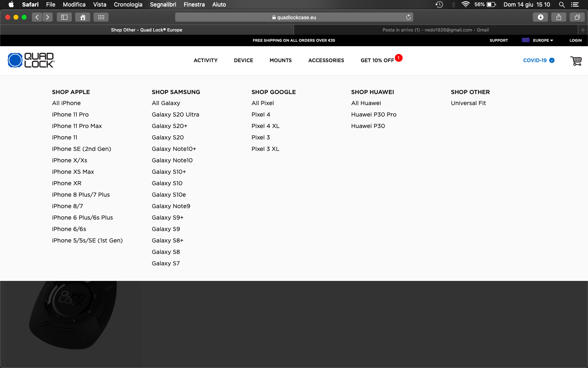Image resolution: width=588 pixels, height=368 pixels.
Task: Expand the Europe region dropdown
Action: 543,40
